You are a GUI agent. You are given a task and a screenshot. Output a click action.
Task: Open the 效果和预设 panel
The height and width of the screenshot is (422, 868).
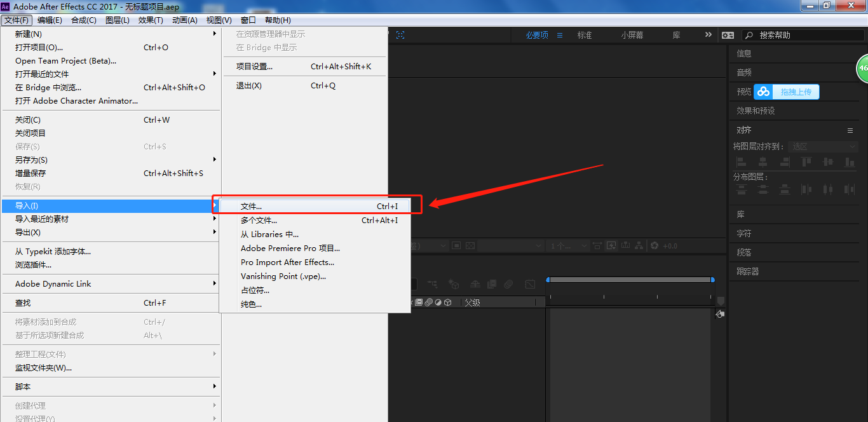[756, 111]
